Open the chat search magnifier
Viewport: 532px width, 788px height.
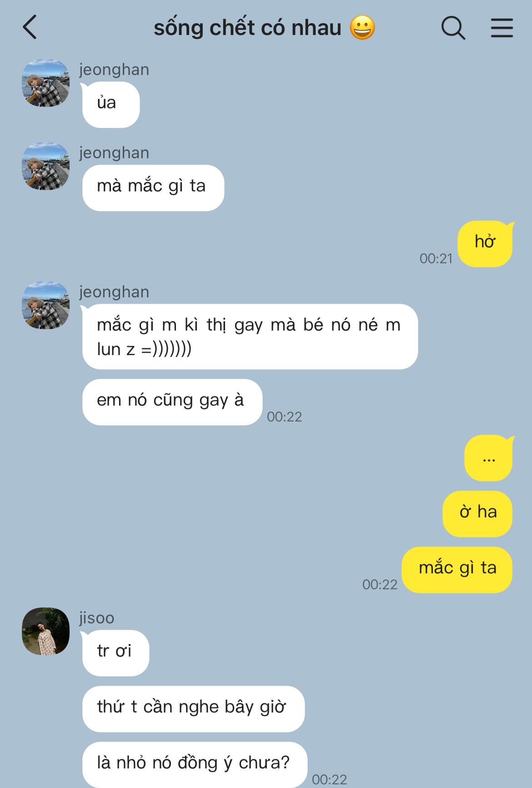pyautogui.click(x=453, y=28)
